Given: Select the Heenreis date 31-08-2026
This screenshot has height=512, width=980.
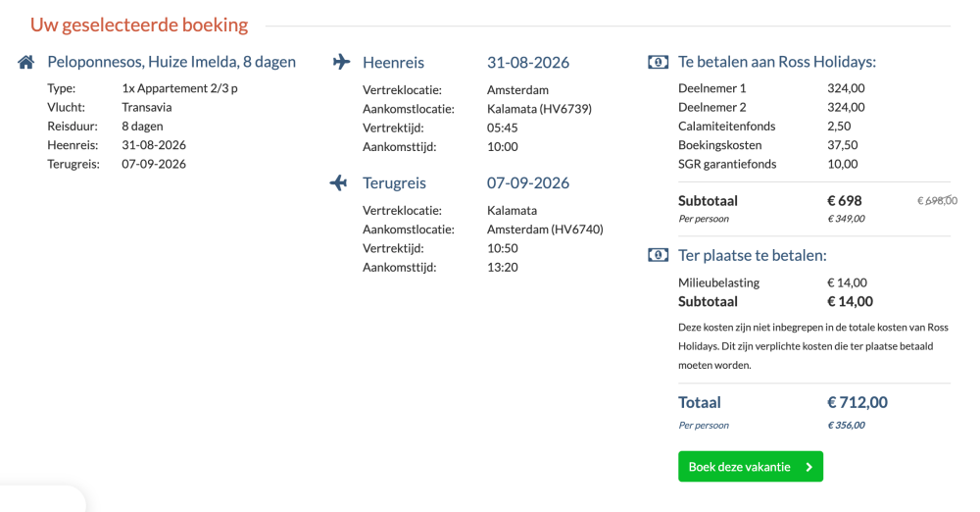Looking at the screenshot, I should pyautogui.click(x=528, y=63).
